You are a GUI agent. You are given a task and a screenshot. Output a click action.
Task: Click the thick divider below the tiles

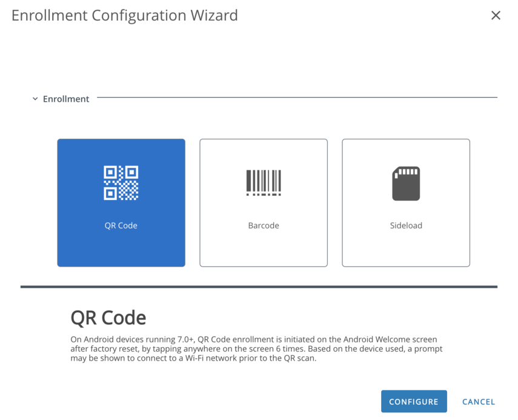coord(259,287)
